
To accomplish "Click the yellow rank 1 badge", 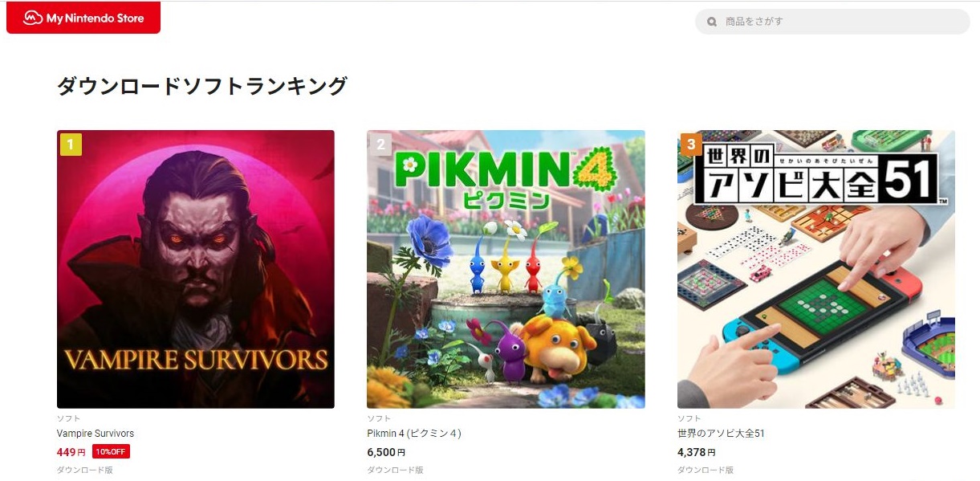I will pyautogui.click(x=71, y=145).
